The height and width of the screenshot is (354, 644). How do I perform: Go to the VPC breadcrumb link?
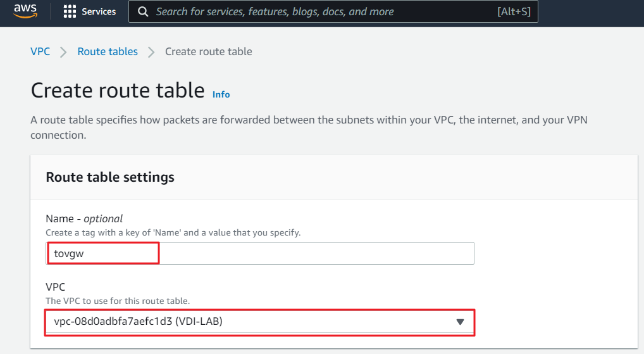[40, 51]
